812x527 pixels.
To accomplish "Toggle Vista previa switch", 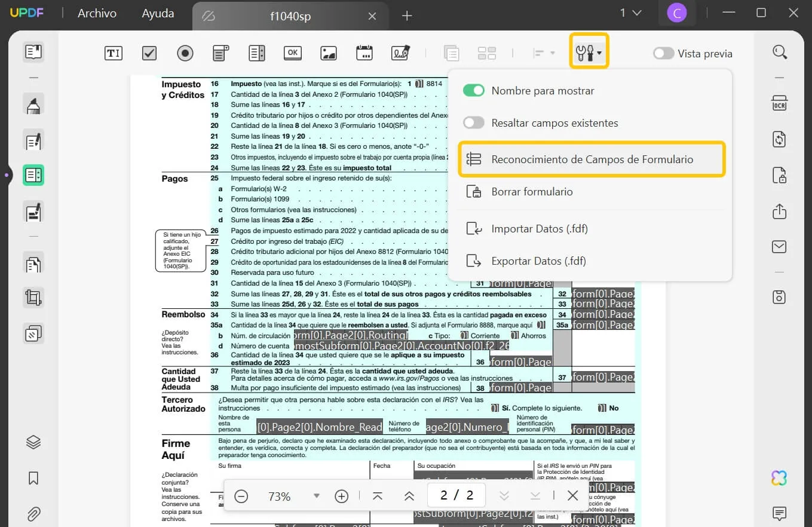I will coord(663,54).
